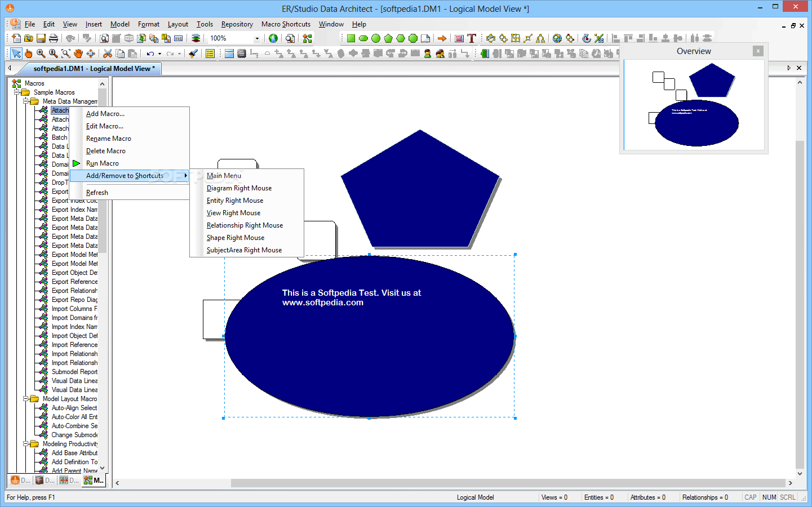Select the Auto-Align Select macro
812x507 pixels.
74,408
